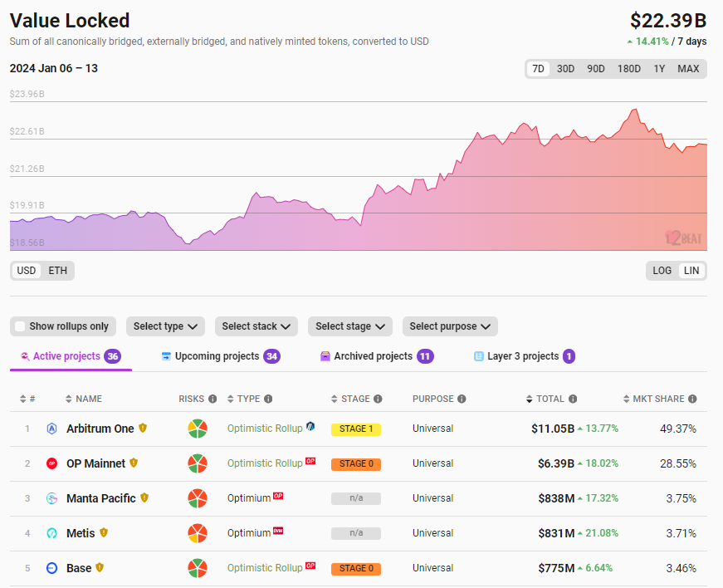Click the OP Mainnet red logo icon
The height and width of the screenshot is (588, 723).
(x=51, y=463)
